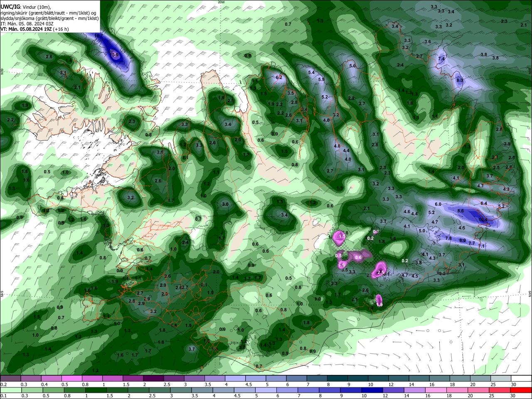Click the '20W' longitude label
532x399 pixels.
click(221, 2)
